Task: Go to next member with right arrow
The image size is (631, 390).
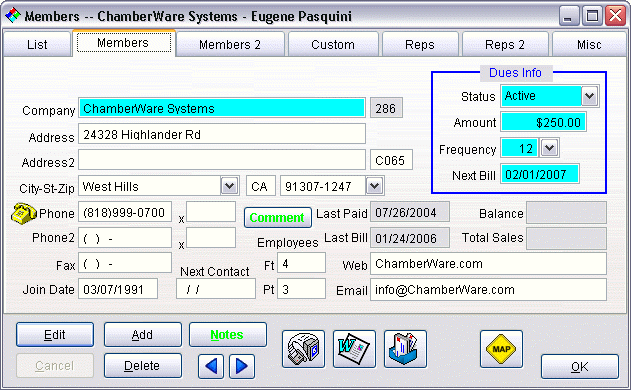Action: (242, 366)
